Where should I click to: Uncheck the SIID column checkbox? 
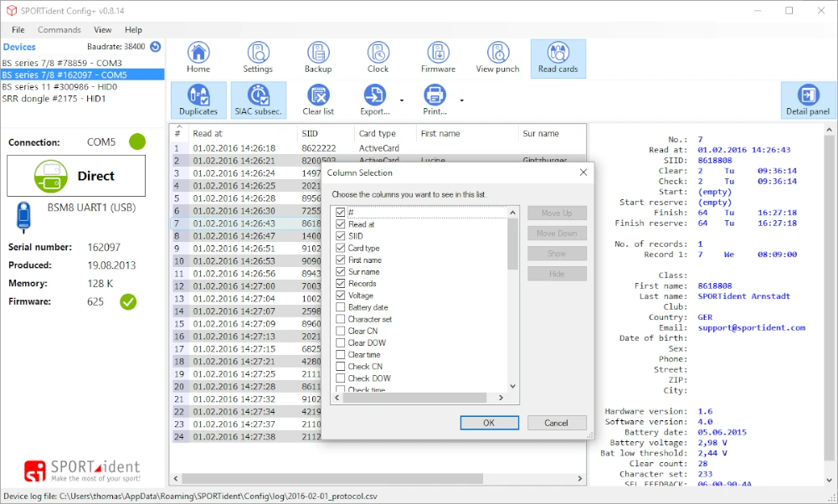(341, 236)
